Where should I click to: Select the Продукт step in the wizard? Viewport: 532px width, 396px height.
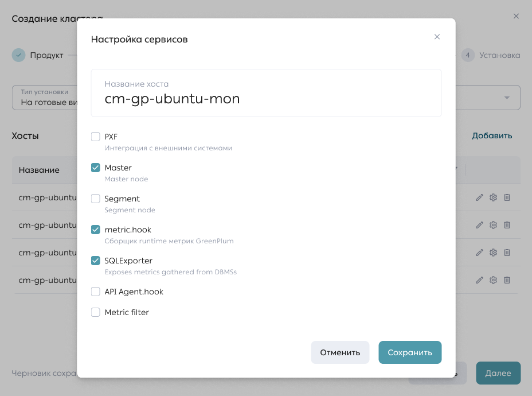[x=38, y=55]
